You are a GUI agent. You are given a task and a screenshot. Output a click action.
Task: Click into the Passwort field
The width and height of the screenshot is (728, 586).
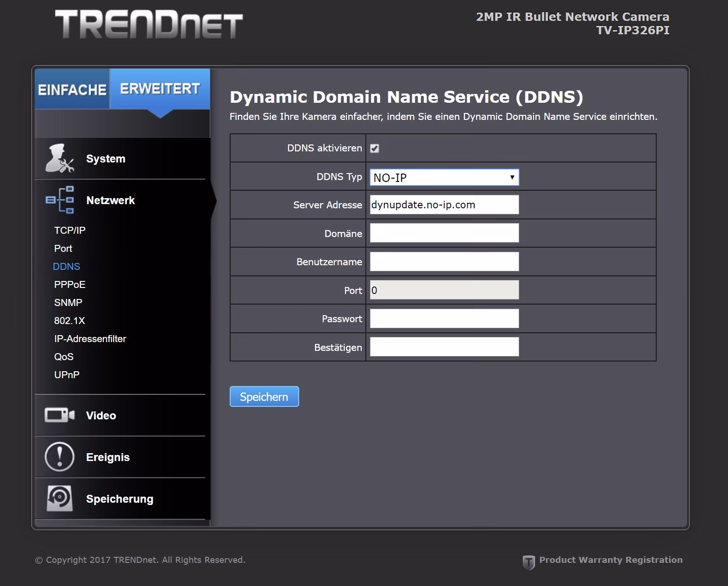click(444, 319)
